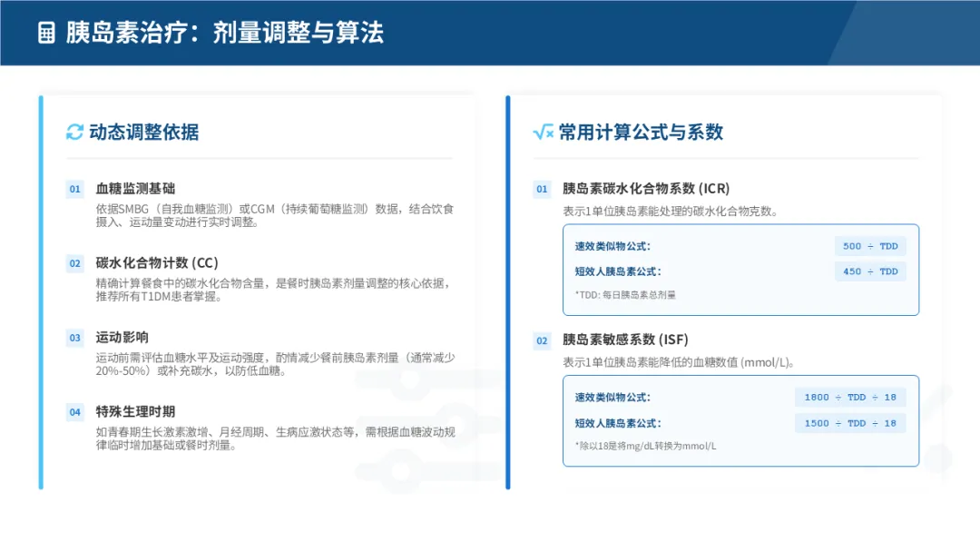Click the ISF label 短效人胰岛素公式

[x=618, y=423]
